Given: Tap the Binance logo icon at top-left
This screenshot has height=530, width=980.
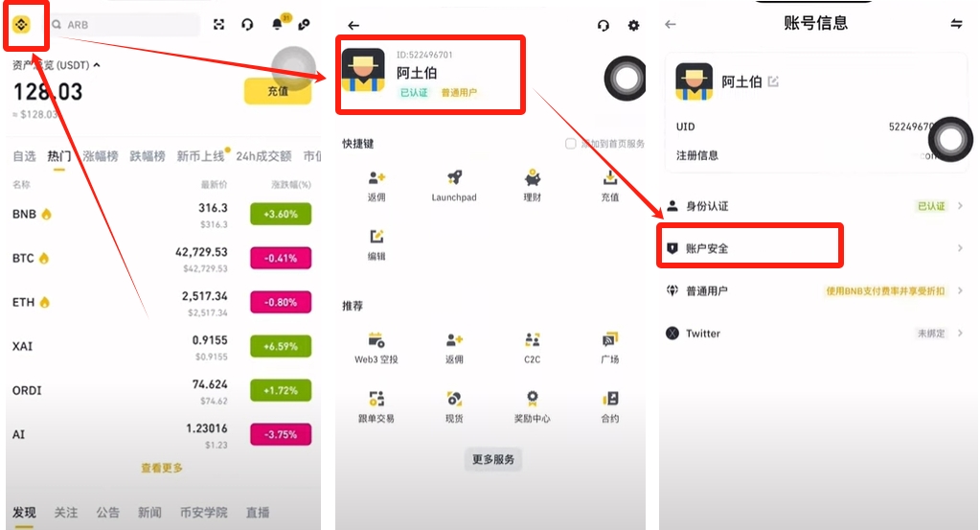Looking at the screenshot, I should point(22,25).
